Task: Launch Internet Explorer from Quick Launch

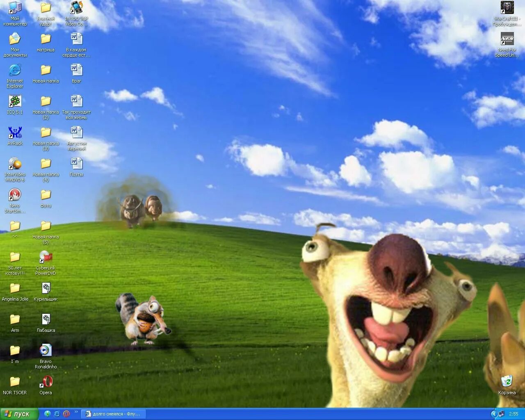Action: (57, 414)
